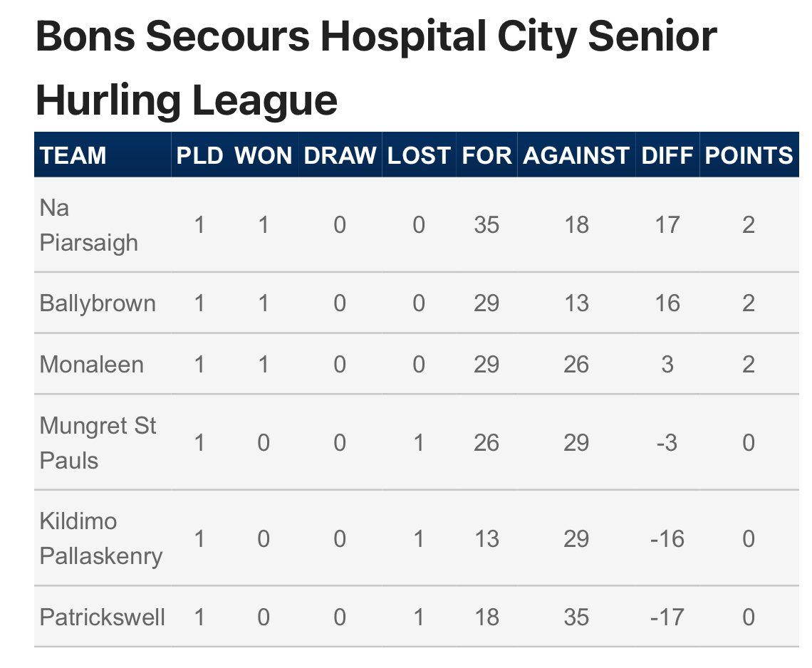
Task: Click Kildimo Pallaskenry's FOR value 13
Action: tap(486, 538)
